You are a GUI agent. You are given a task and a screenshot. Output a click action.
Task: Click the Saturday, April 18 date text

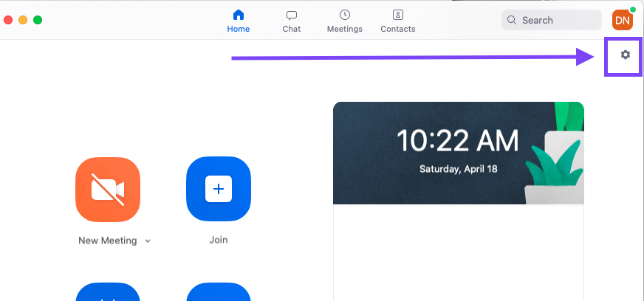458,169
